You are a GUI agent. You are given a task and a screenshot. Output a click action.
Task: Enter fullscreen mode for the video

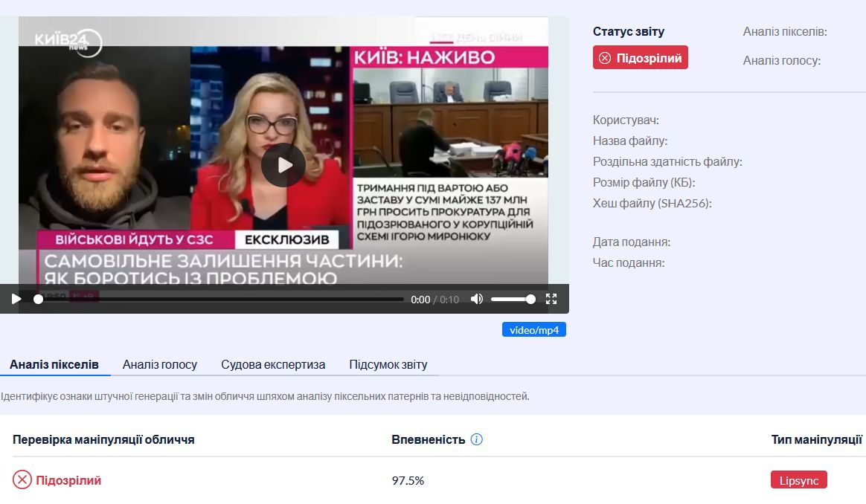[x=551, y=299]
